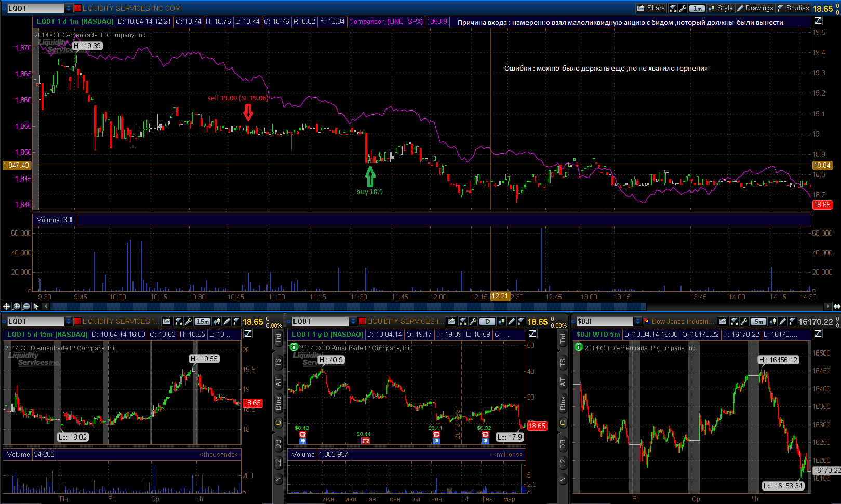Switch to the L2 tab left of the $DJI chart

pyautogui.click(x=563, y=462)
